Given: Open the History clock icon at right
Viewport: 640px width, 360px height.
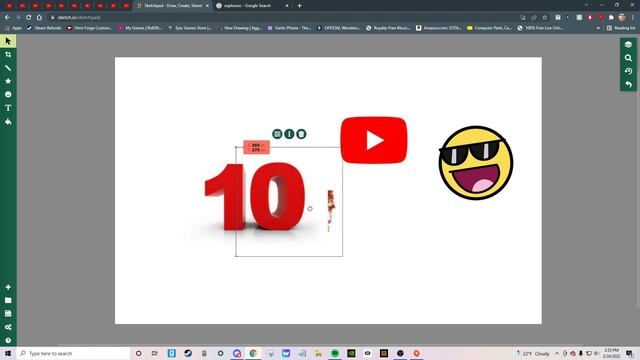Looking at the screenshot, I should [x=628, y=71].
